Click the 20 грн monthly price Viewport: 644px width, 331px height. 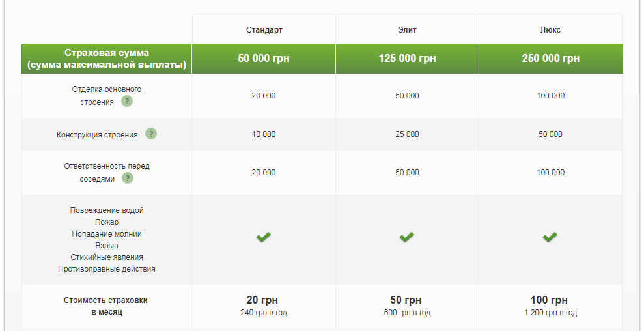(x=264, y=300)
